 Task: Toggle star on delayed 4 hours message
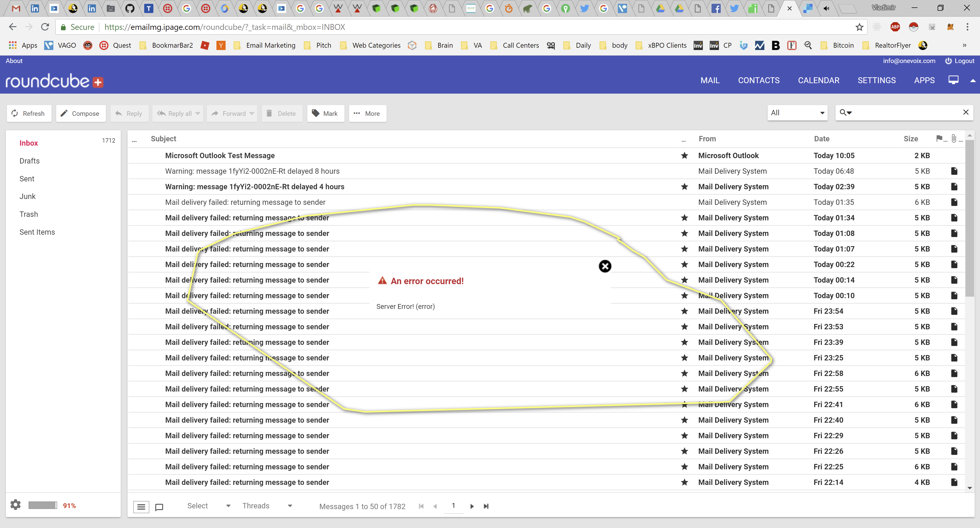pyautogui.click(x=684, y=187)
